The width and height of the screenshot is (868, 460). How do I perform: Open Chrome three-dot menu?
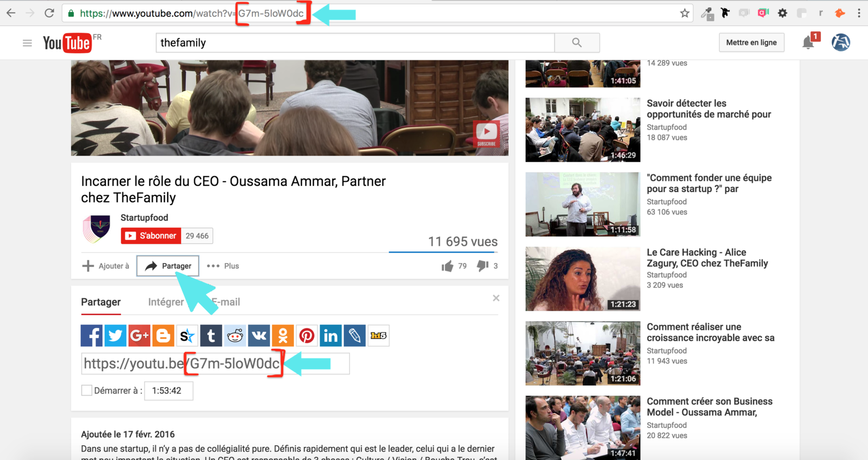point(859,13)
